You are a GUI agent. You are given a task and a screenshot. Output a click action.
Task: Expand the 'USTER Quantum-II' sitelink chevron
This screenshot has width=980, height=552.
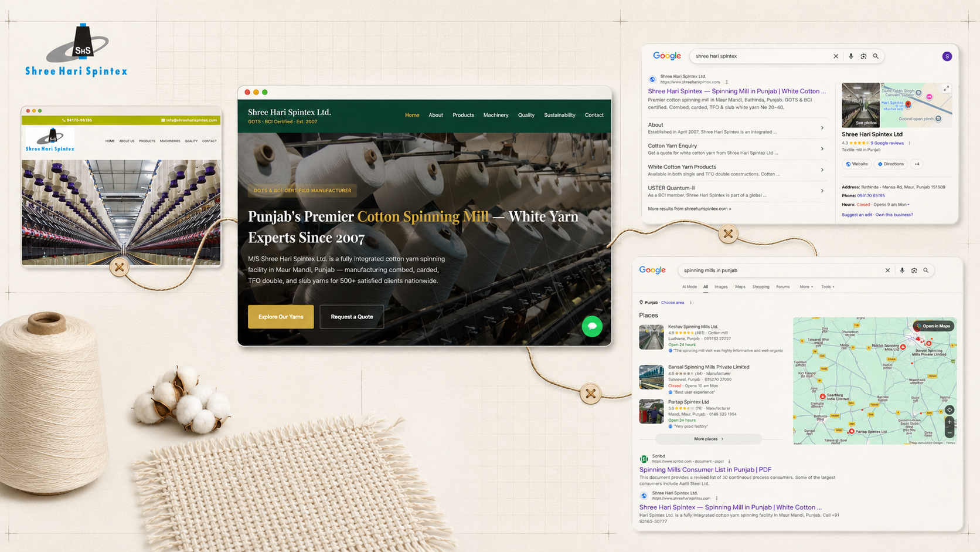pos(822,191)
